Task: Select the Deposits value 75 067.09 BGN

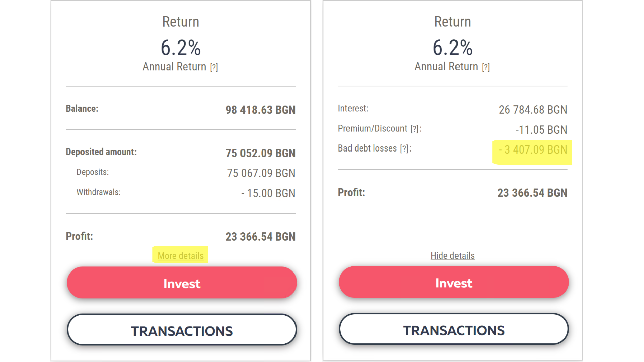Action: click(261, 173)
